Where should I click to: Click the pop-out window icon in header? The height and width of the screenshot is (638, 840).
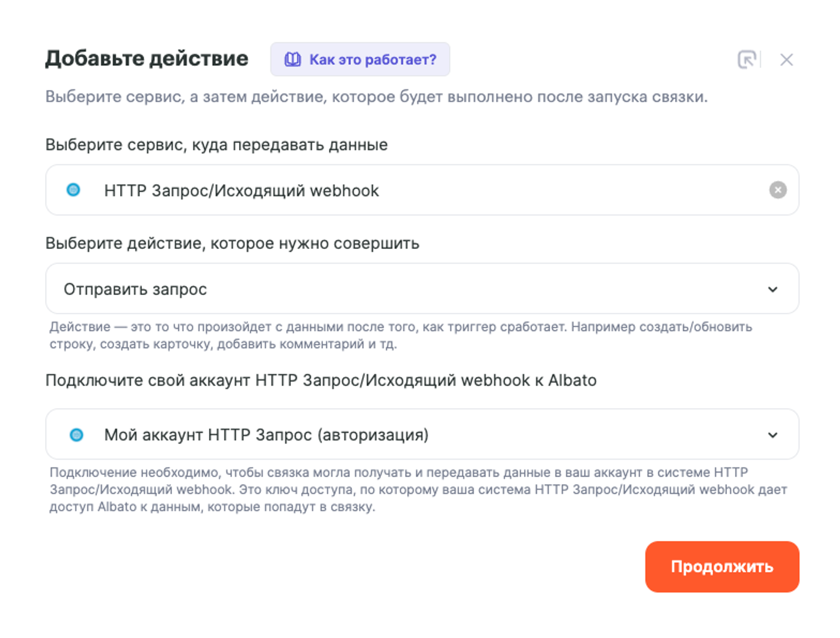[x=747, y=60]
